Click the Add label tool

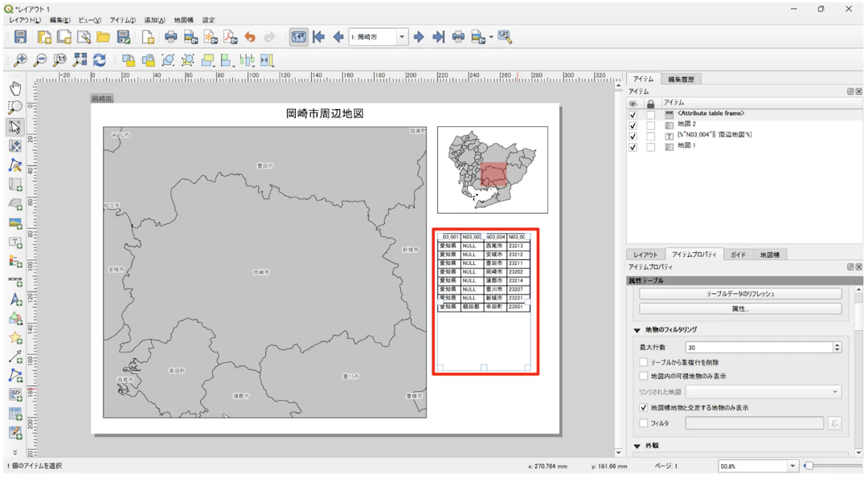click(x=15, y=243)
